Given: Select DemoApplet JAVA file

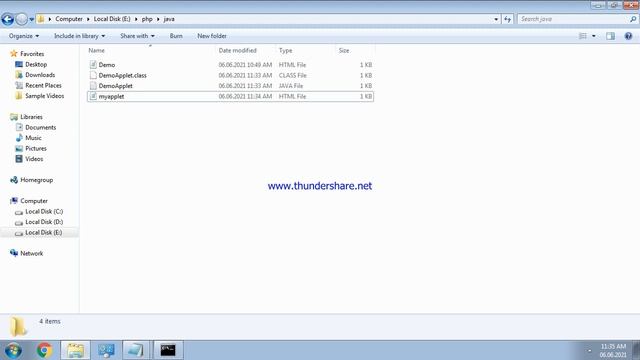Looking at the screenshot, I should point(230,86).
